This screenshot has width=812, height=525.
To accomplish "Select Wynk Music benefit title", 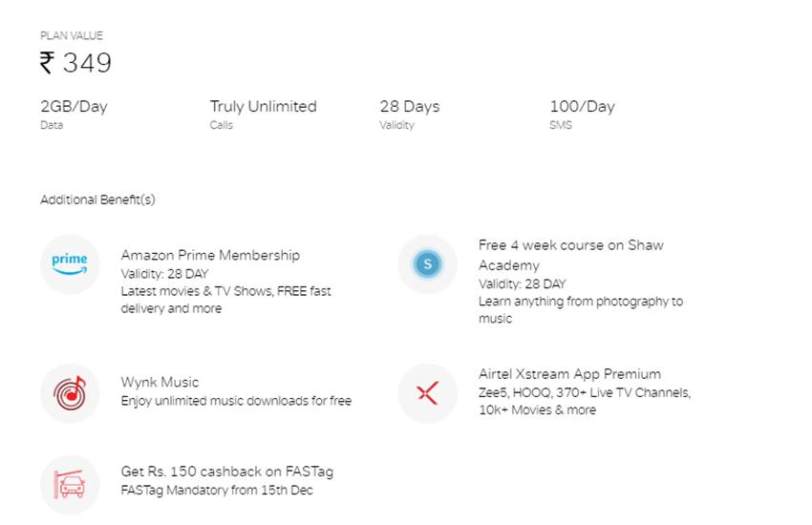I will tap(160, 382).
